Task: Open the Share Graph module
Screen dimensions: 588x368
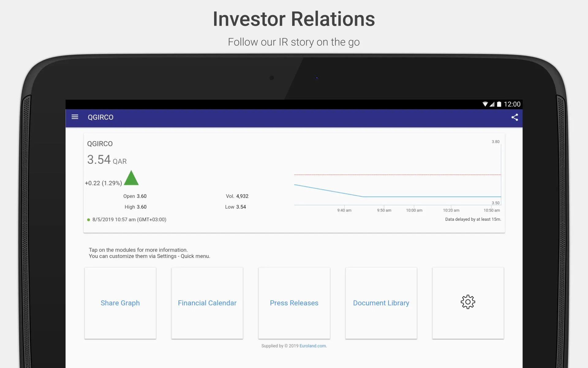Action: tap(120, 303)
